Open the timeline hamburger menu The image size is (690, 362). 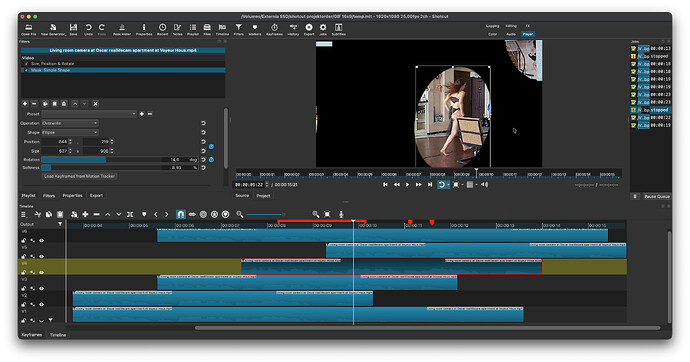tap(24, 214)
